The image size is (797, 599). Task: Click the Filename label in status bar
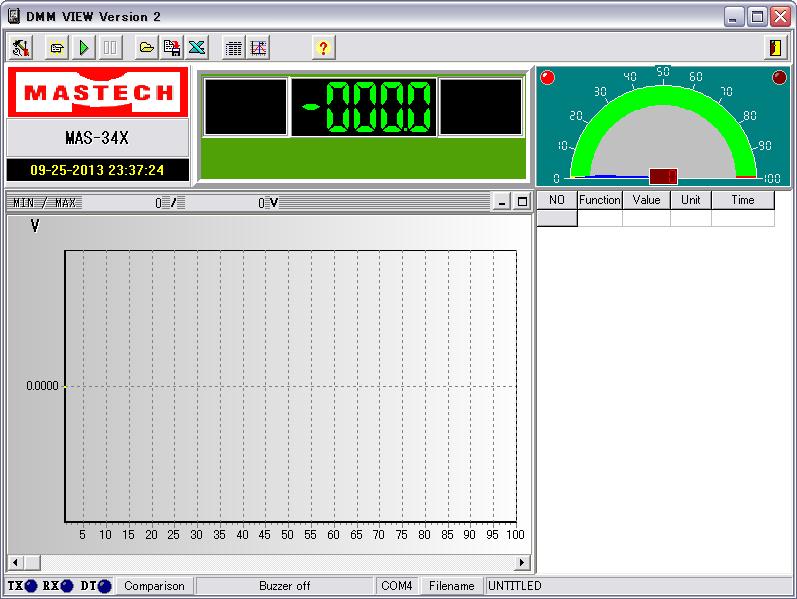(x=451, y=586)
